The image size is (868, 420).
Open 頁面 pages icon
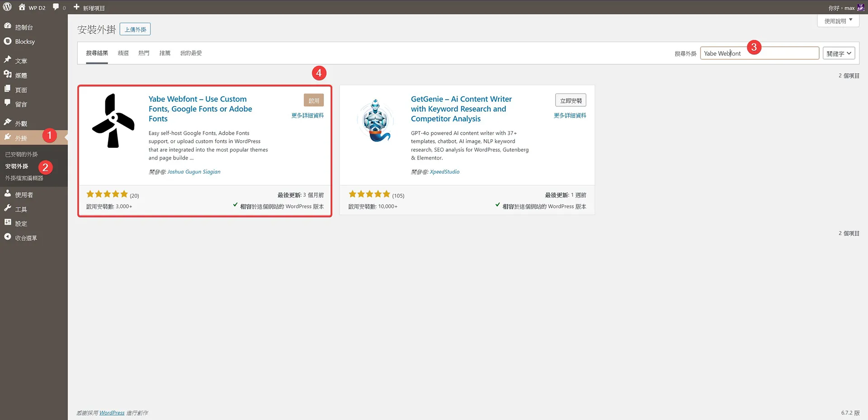[8, 89]
